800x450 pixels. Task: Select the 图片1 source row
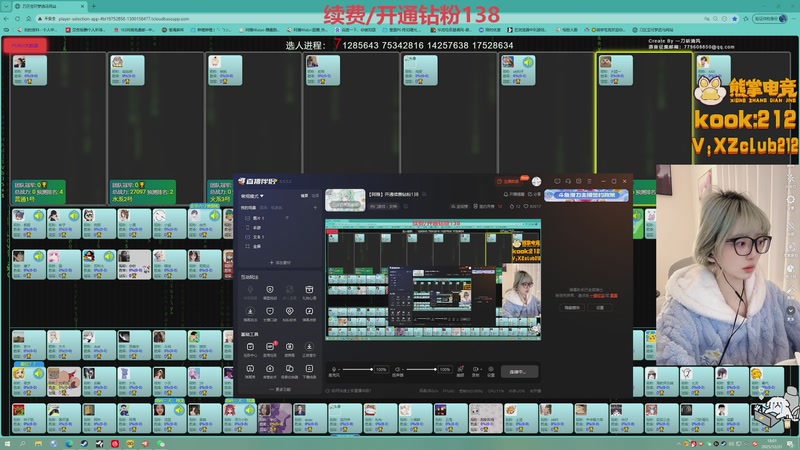(279, 218)
